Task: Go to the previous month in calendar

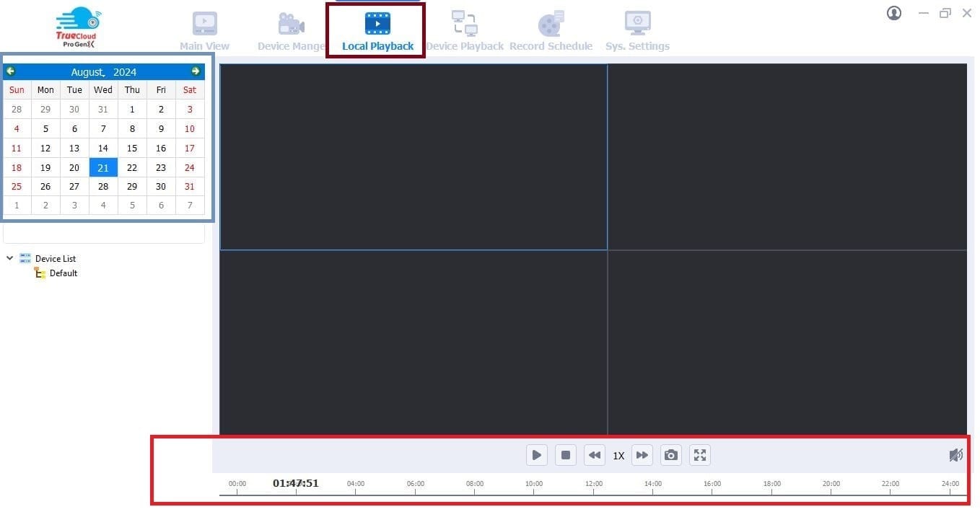Action: (x=11, y=71)
